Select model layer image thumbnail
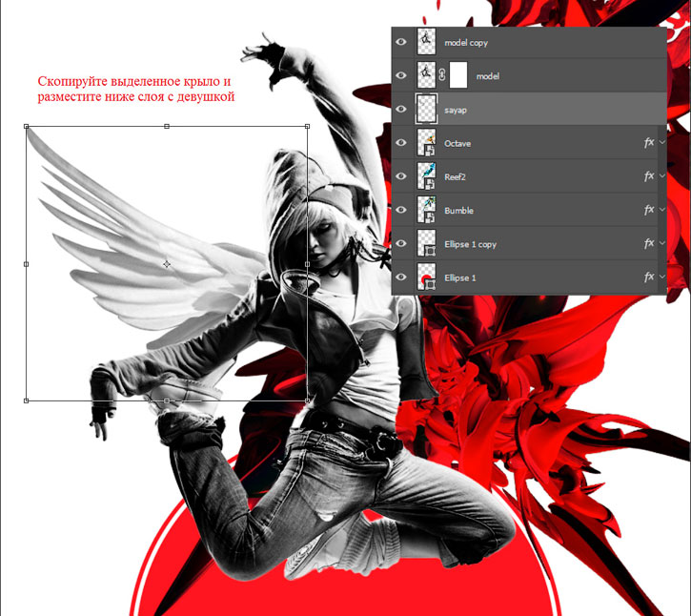The width and height of the screenshot is (691, 616). 426,75
